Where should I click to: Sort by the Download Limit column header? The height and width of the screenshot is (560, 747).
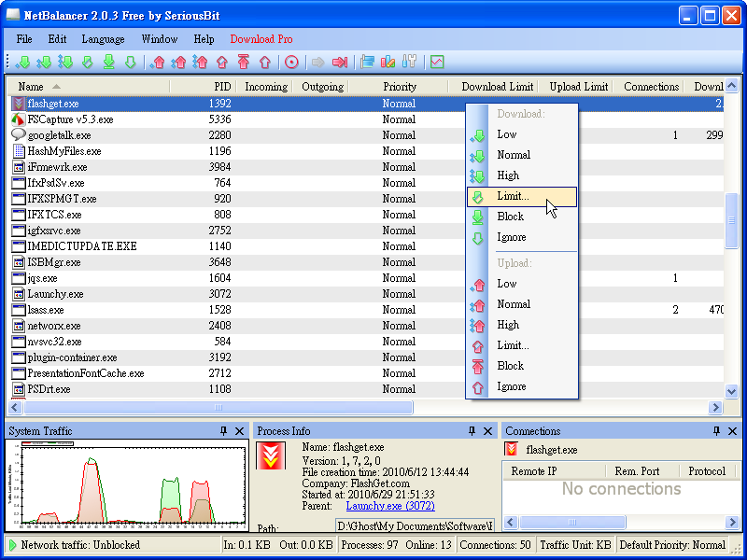pos(494,87)
